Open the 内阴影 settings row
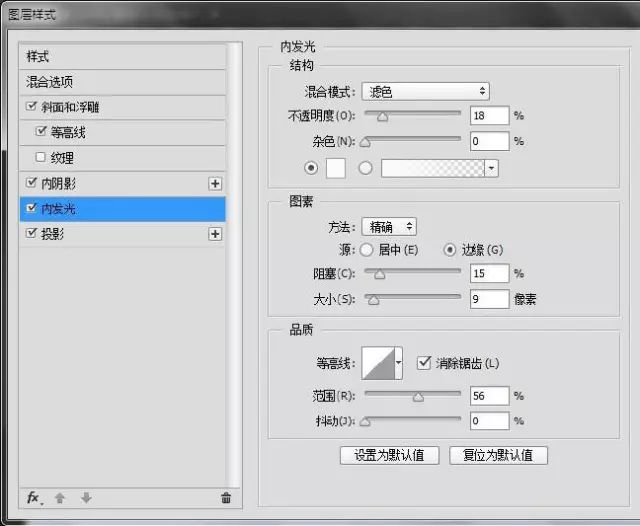Image resolution: width=640 pixels, height=526 pixels. tap(122, 184)
